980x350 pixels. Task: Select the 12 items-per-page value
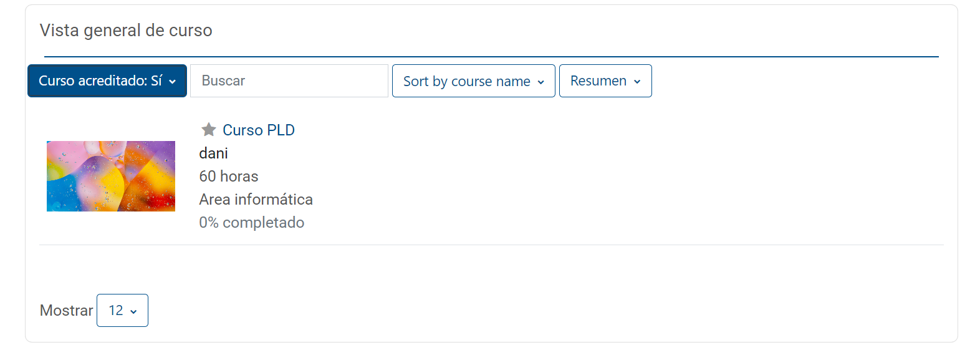click(122, 311)
